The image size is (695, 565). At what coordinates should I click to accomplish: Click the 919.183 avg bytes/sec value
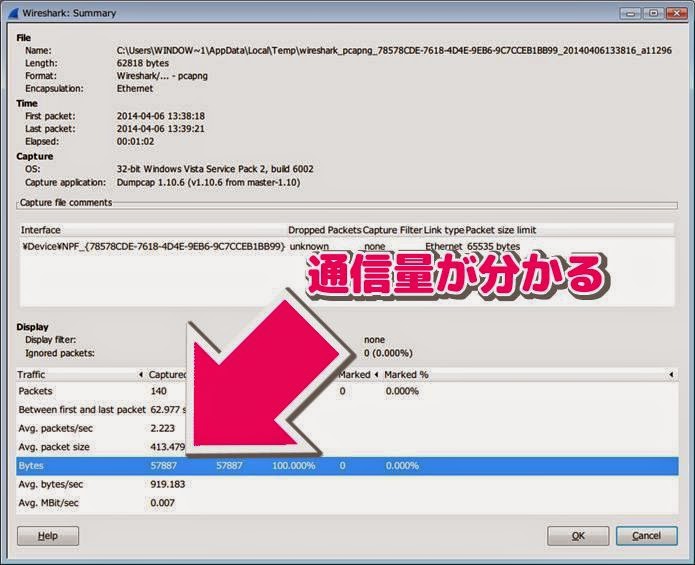(x=168, y=484)
